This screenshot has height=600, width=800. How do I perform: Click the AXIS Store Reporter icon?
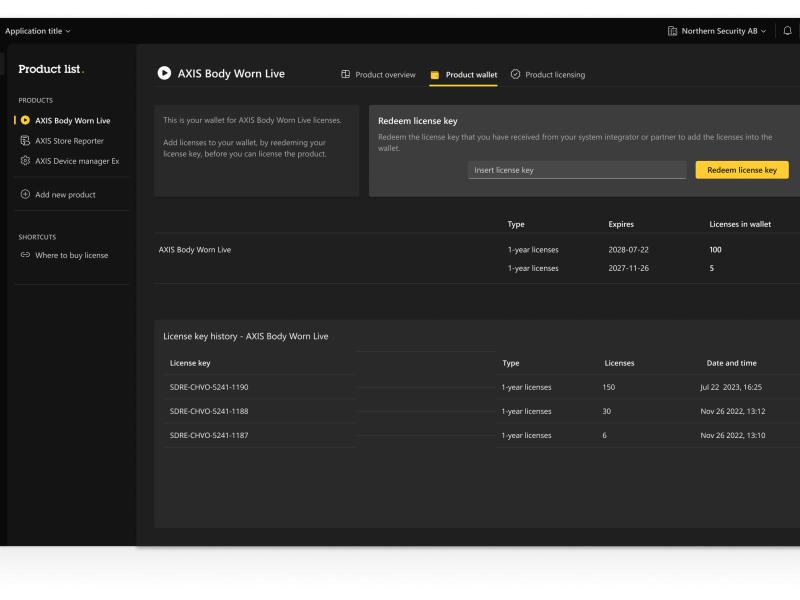(25, 141)
